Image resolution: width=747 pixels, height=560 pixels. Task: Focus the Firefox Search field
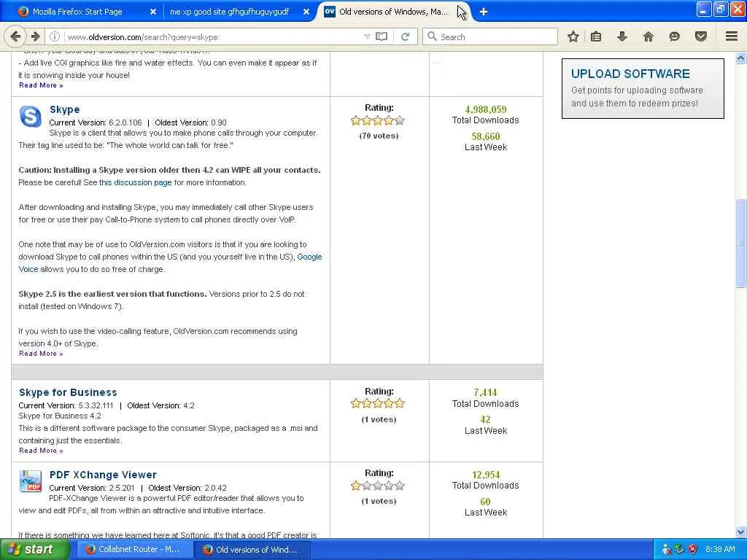coord(489,36)
